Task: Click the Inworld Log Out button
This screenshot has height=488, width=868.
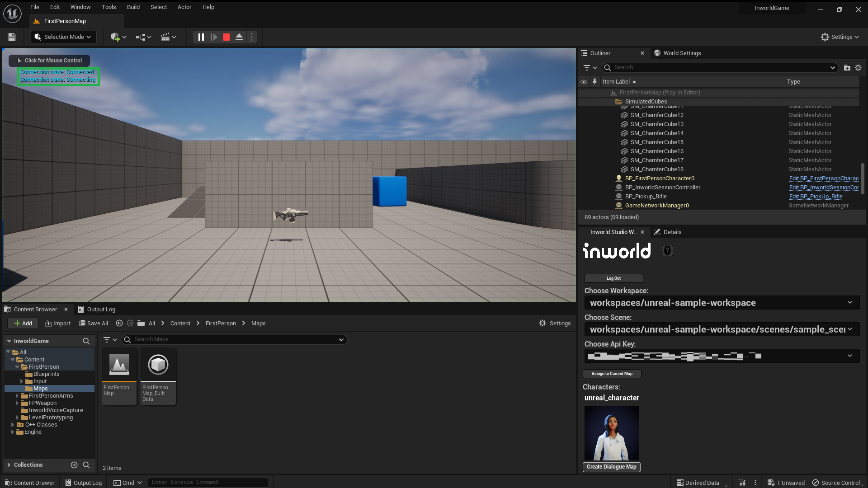Action: point(613,278)
